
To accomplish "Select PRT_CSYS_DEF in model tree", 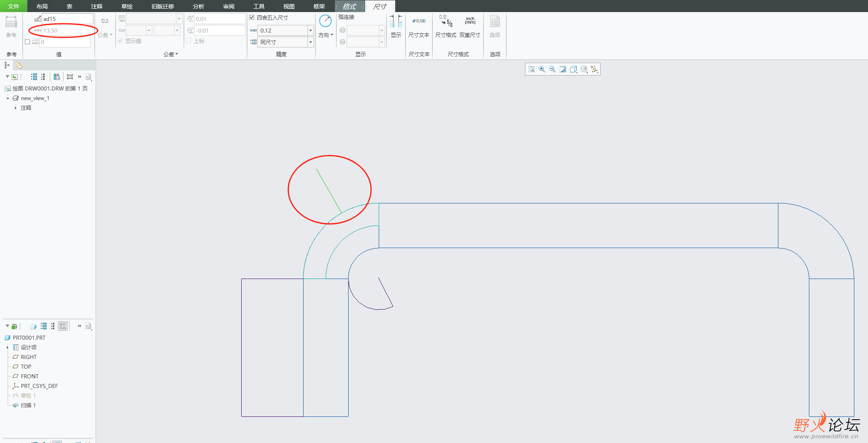I will coord(39,386).
